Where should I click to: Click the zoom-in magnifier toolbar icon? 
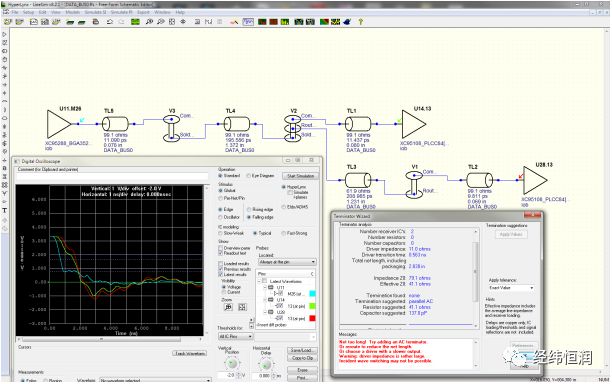click(149, 22)
